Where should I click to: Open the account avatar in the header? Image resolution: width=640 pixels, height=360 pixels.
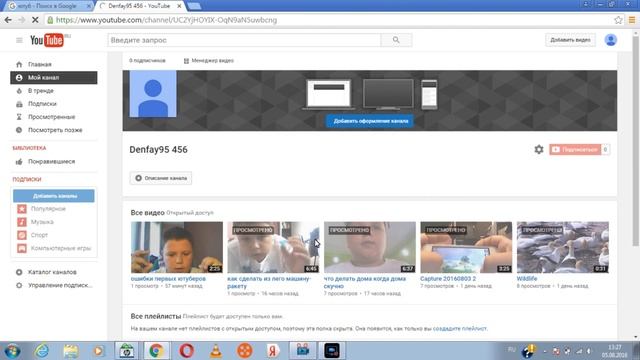tap(611, 40)
